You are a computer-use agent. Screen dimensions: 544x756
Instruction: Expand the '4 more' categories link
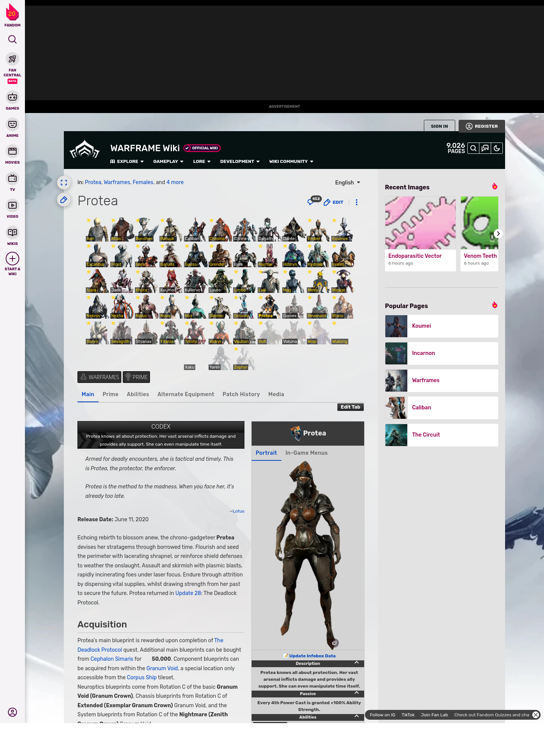point(175,182)
